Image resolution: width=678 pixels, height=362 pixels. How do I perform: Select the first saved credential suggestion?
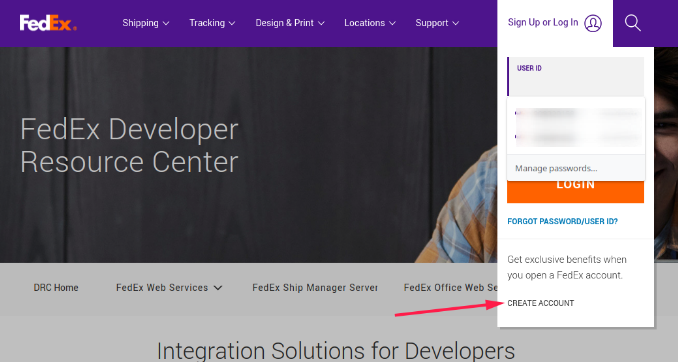click(576, 114)
